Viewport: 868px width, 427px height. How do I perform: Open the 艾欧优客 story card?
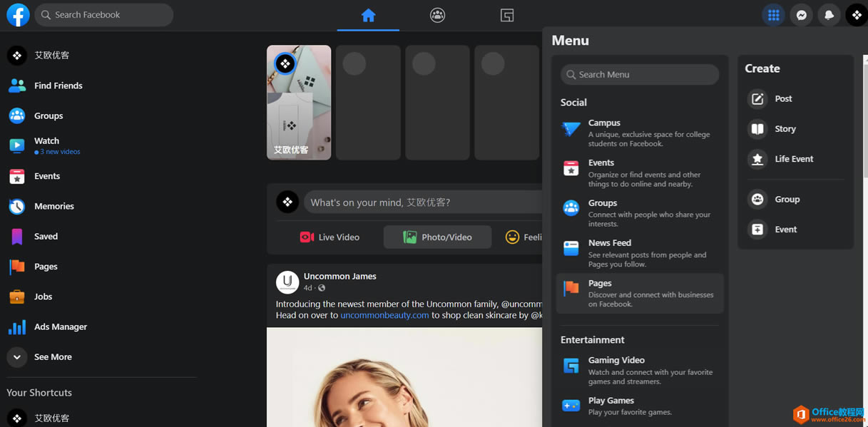click(299, 103)
